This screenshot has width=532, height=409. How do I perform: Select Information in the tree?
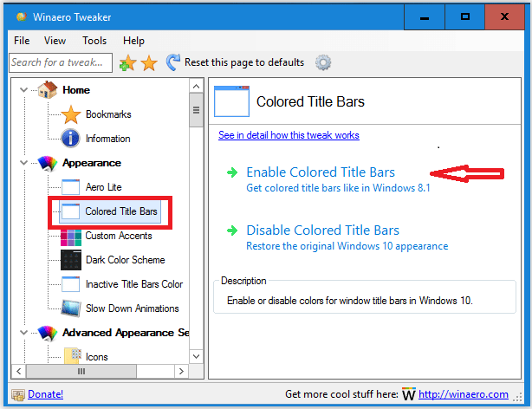(108, 139)
